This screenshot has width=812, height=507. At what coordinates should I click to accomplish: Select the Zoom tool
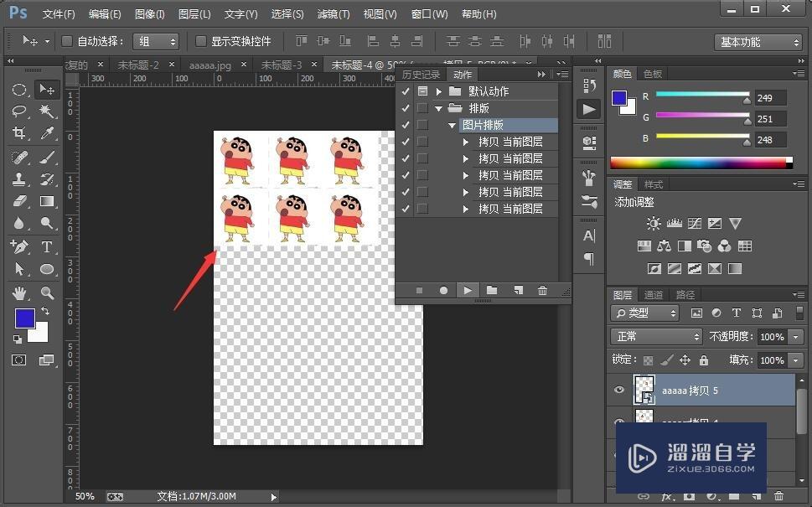click(47, 293)
